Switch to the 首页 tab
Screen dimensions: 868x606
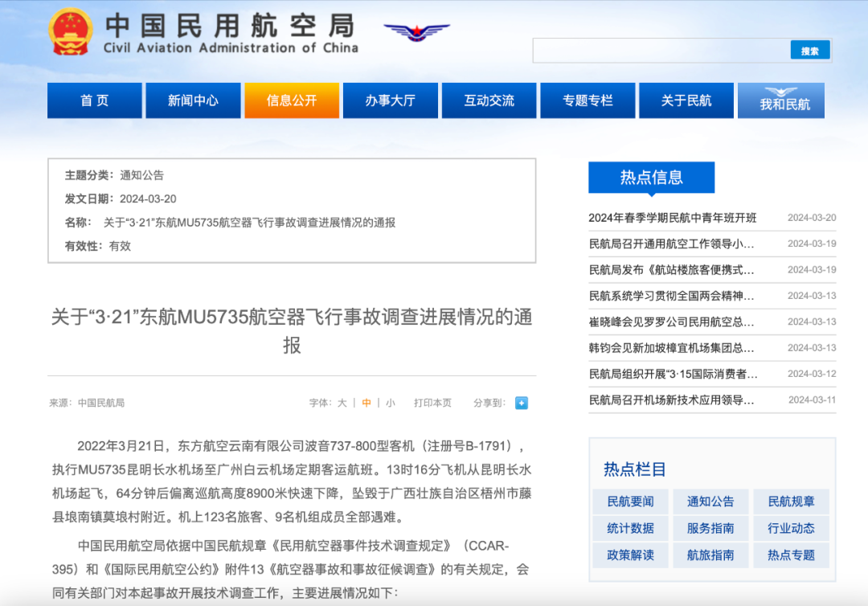coord(94,100)
